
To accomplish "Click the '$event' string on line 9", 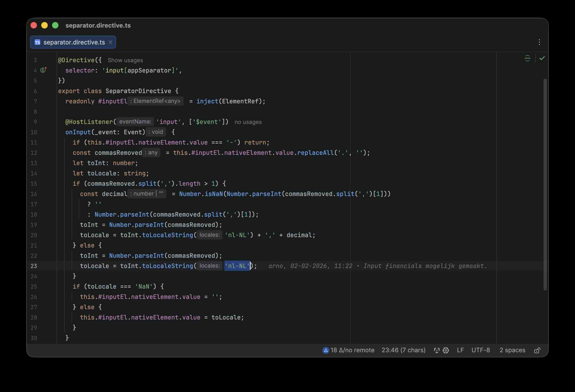I will coord(207,122).
